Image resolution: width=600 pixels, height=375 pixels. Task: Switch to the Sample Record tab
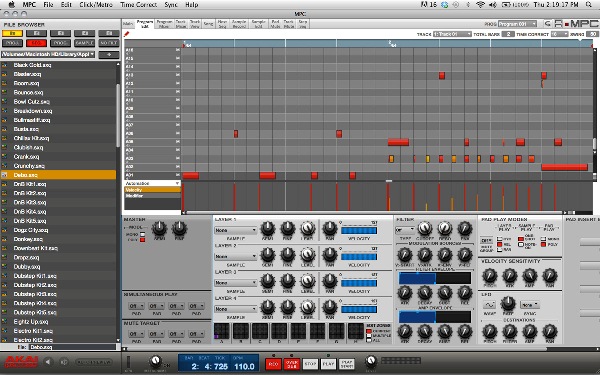click(239, 24)
